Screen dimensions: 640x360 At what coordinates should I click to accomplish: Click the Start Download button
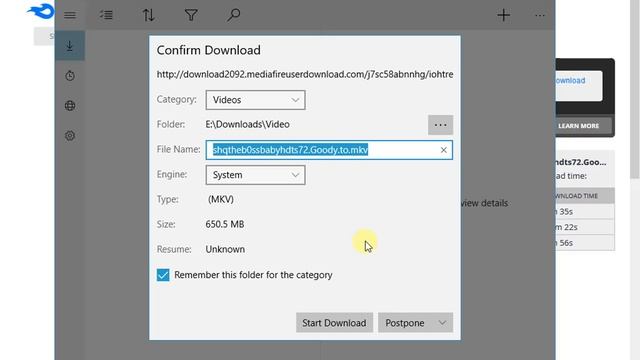(x=334, y=323)
